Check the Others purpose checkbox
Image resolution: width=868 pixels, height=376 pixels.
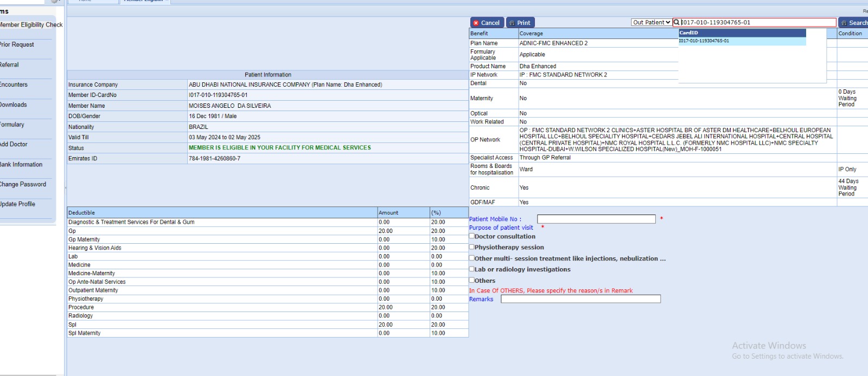[x=472, y=280]
